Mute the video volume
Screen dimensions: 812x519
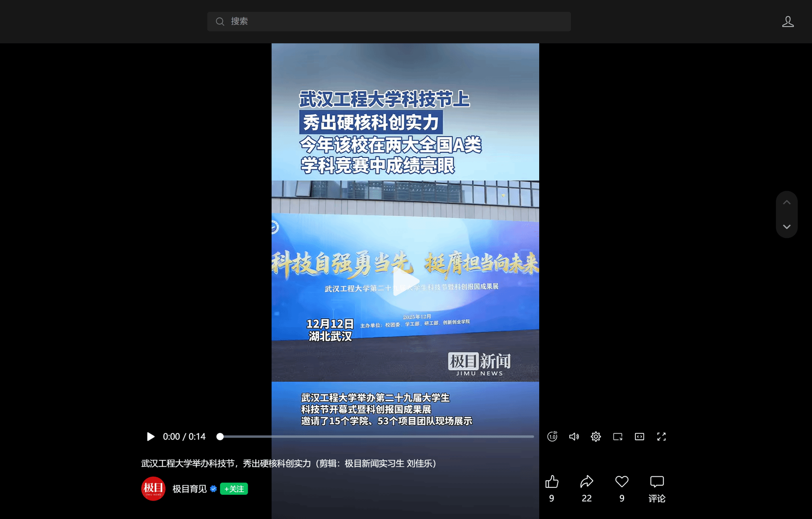point(574,437)
